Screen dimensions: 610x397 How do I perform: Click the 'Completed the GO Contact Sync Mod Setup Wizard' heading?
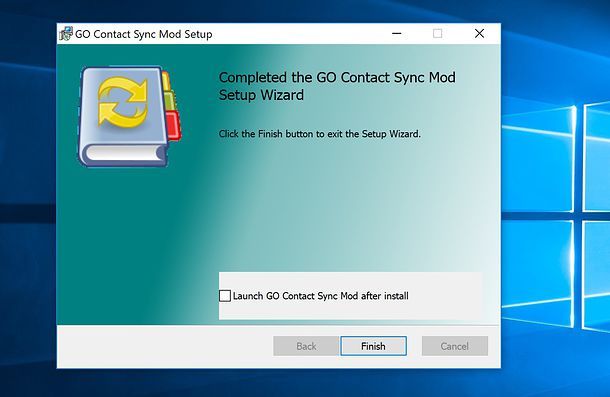coord(337,86)
